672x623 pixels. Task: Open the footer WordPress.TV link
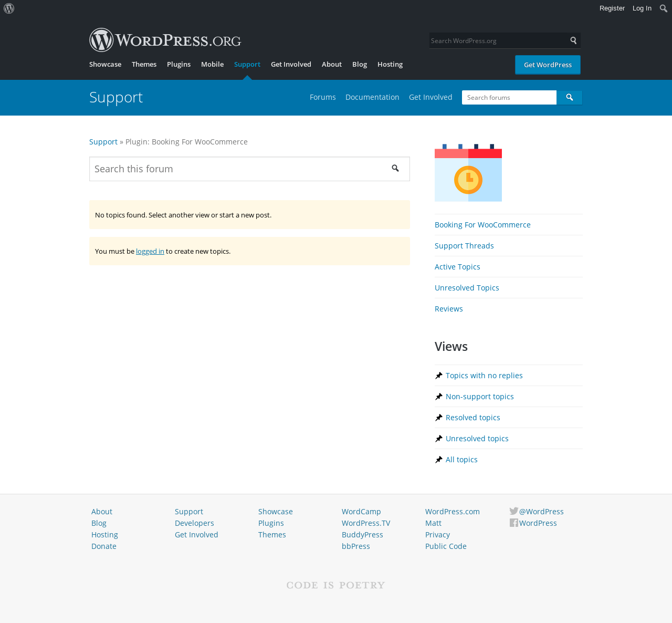pyautogui.click(x=366, y=523)
